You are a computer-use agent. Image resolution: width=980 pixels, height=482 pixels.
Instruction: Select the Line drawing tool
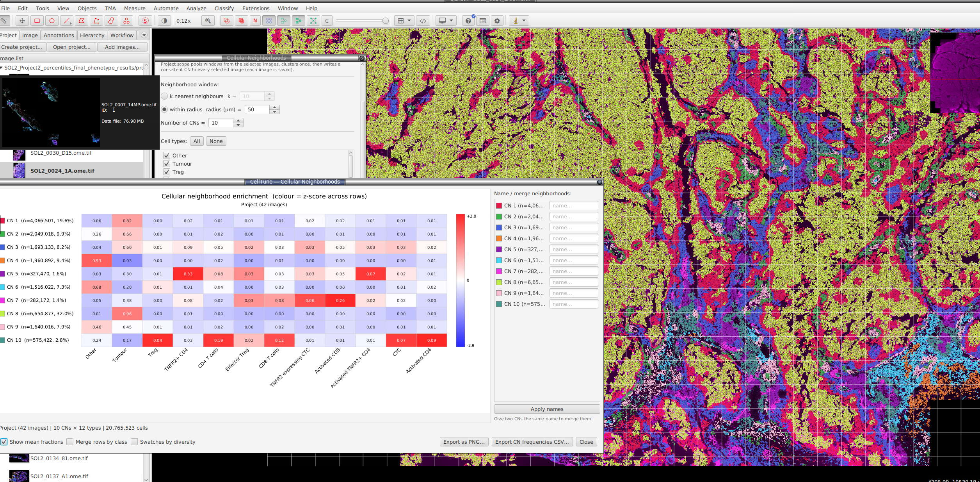67,21
